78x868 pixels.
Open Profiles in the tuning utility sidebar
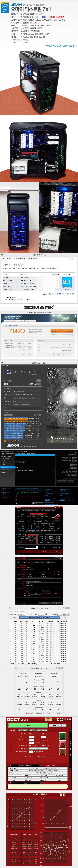point(4,472)
